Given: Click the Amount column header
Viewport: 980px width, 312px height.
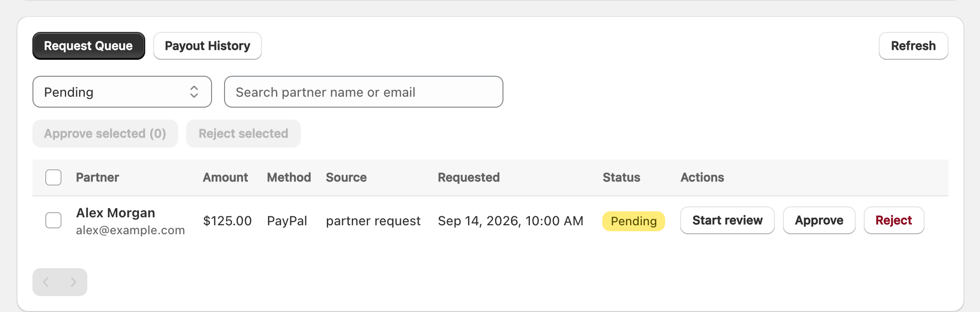Looking at the screenshot, I should (226, 177).
